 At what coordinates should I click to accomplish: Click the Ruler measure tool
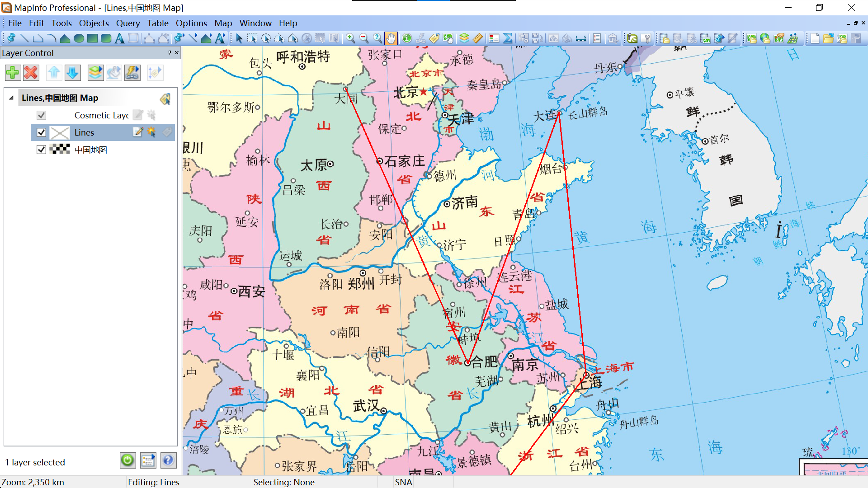pyautogui.click(x=478, y=38)
